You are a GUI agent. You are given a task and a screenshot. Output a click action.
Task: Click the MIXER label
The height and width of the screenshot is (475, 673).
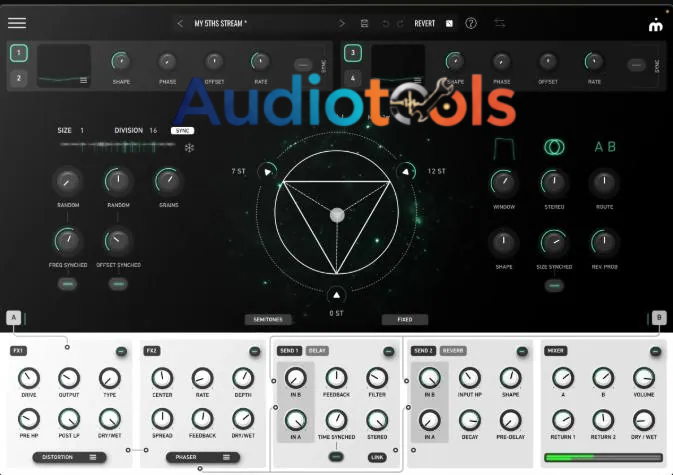coord(555,351)
